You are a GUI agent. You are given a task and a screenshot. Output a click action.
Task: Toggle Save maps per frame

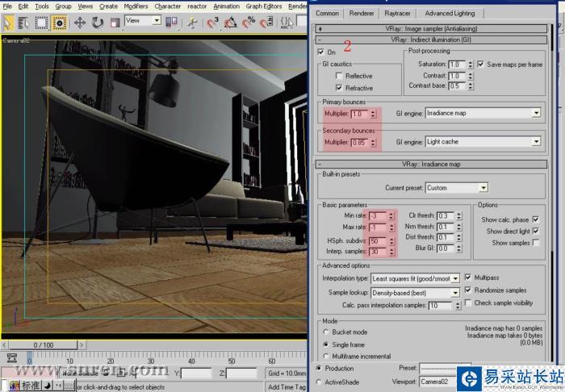pyautogui.click(x=480, y=64)
